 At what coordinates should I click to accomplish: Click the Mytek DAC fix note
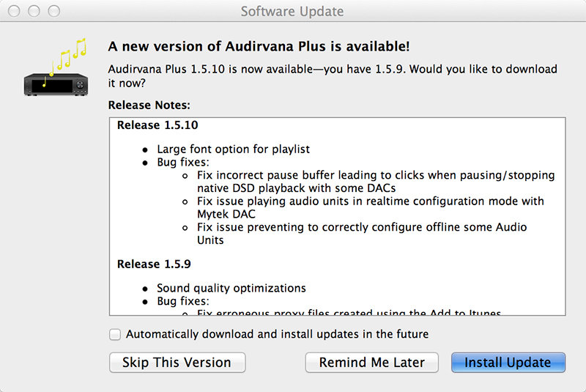371,207
